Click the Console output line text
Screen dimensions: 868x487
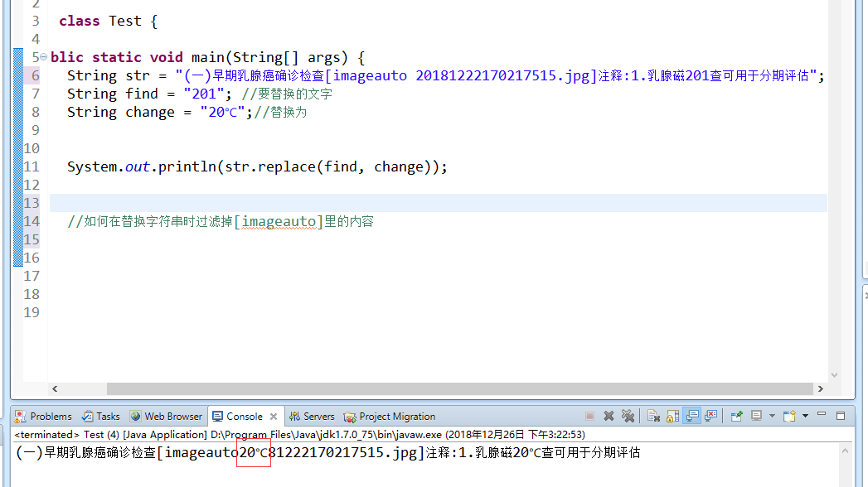click(327, 452)
